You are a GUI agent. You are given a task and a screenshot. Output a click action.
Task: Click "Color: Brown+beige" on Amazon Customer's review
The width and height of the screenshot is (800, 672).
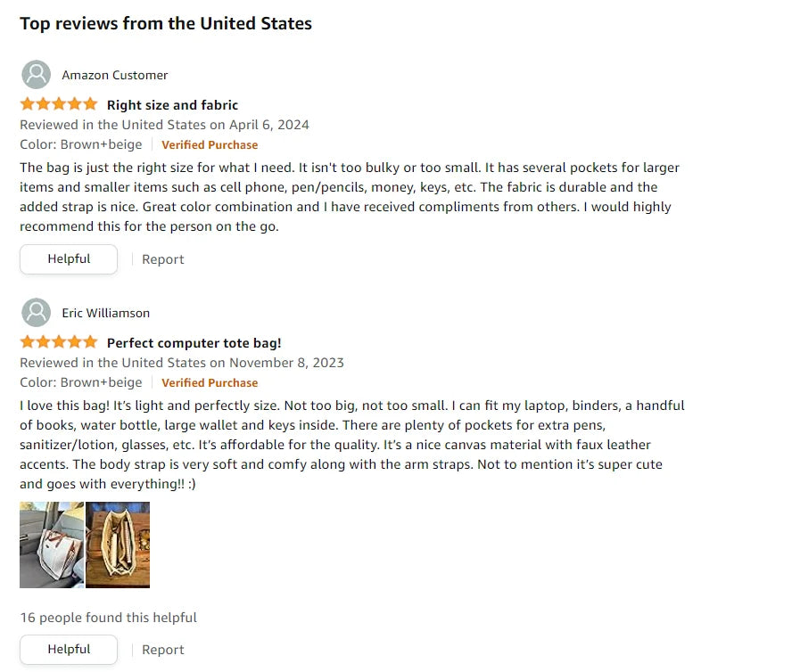(81, 144)
